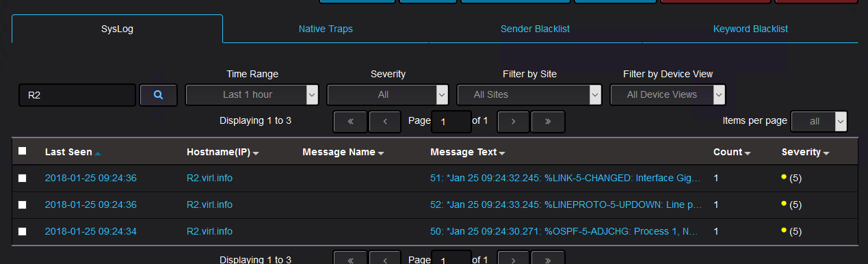Go to last page in top pager
868x264 pixels.
[x=548, y=122]
